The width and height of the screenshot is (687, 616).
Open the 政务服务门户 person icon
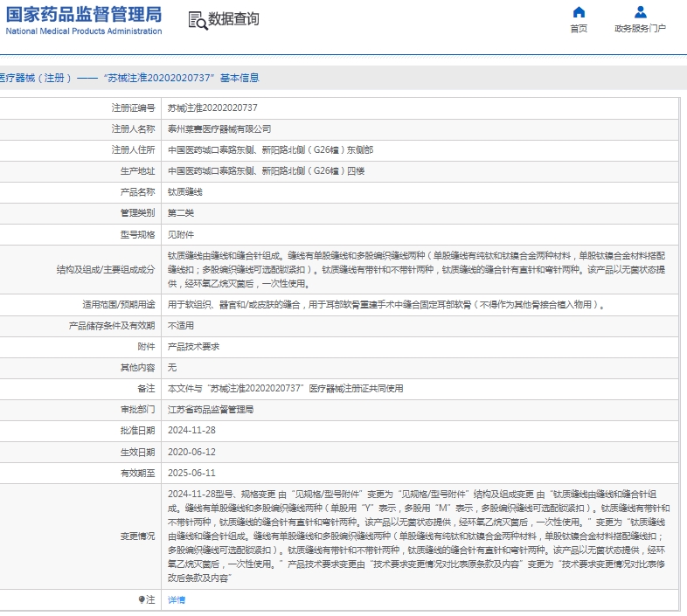(x=640, y=12)
